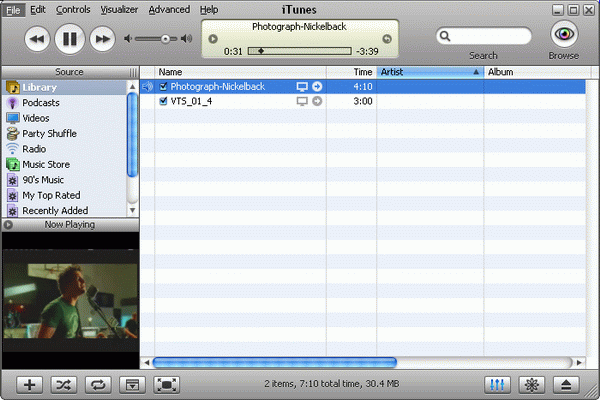Click the arrow icon on Photograph-Nickelback row
Viewport: 600px width, 400px height.
point(317,87)
